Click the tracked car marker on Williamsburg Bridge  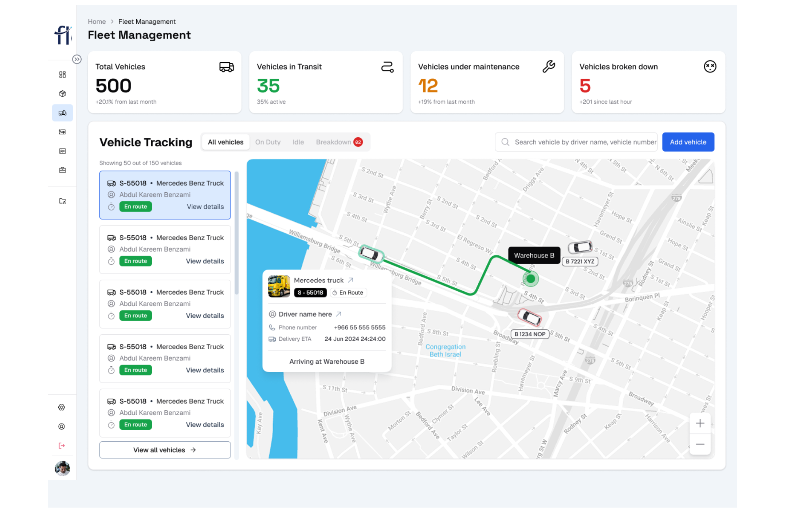[x=371, y=253]
